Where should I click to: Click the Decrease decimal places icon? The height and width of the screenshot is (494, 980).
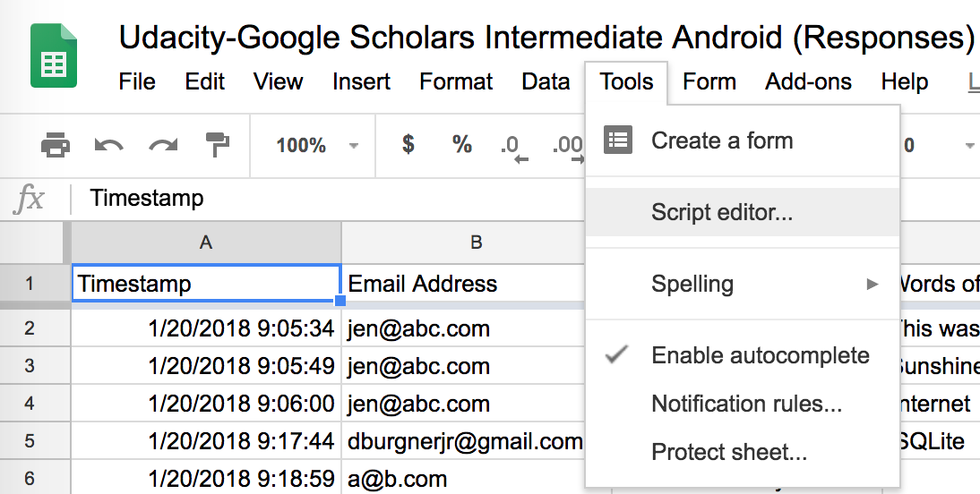[514, 146]
